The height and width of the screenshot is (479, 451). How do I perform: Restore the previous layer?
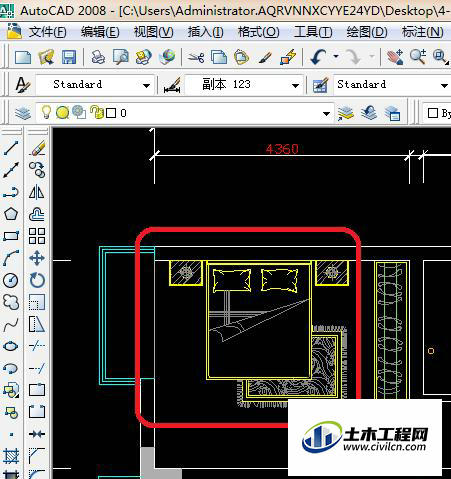(369, 113)
